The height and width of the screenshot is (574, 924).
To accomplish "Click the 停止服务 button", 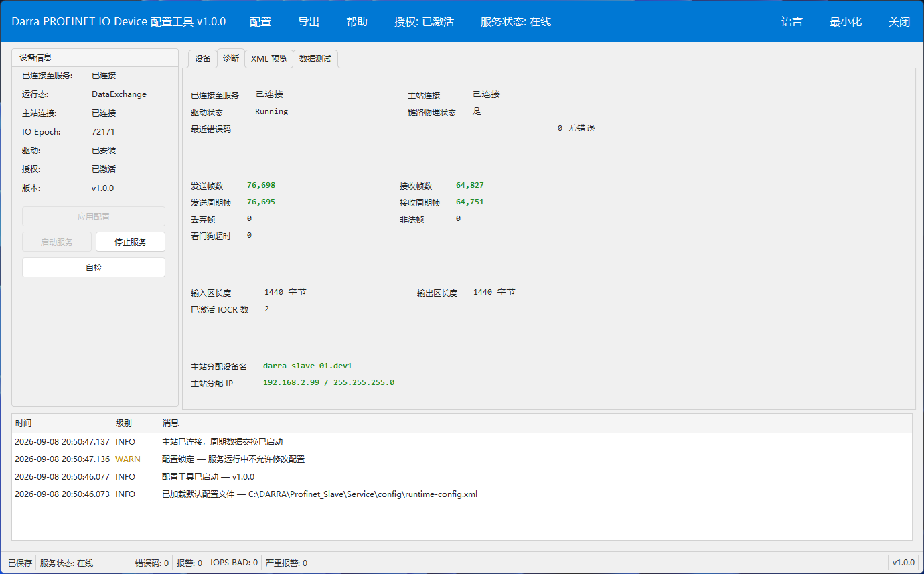I will pyautogui.click(x=131, y=242).
